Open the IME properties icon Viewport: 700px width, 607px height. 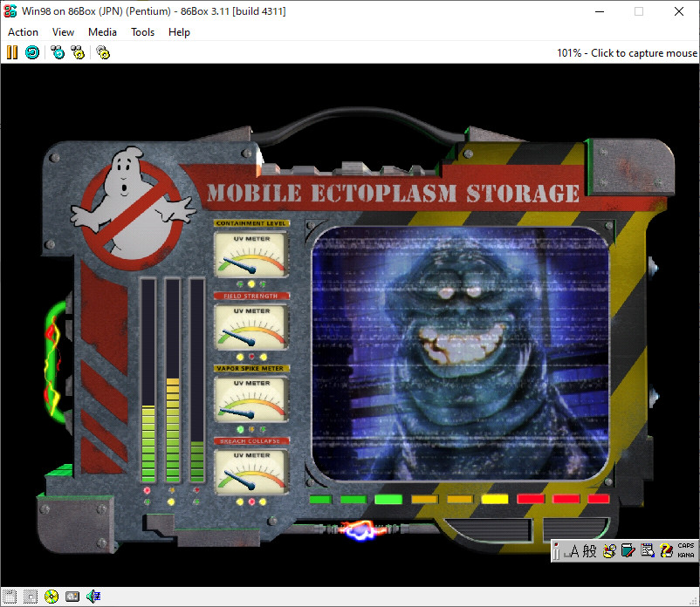648,551
